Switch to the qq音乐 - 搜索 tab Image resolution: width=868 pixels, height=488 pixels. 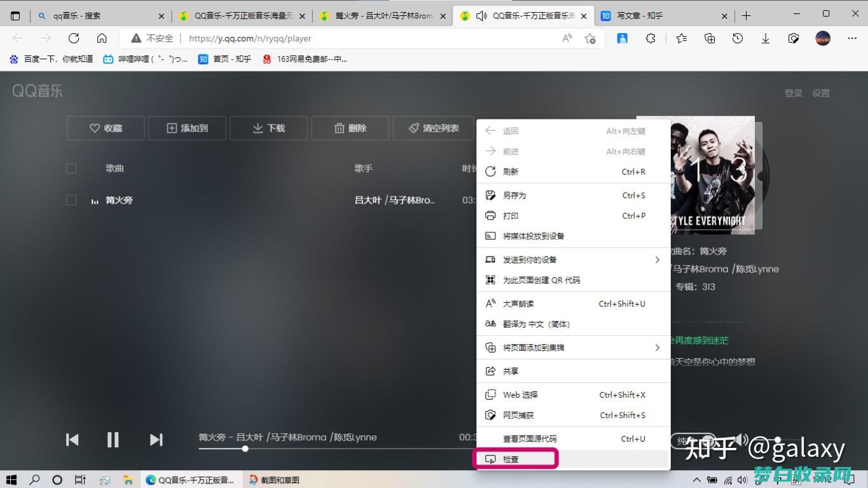click(x=100, y=16)
